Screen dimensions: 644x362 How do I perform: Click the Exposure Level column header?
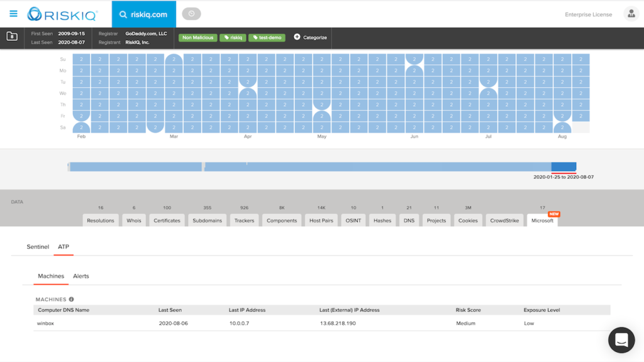[x=541, y=310]
